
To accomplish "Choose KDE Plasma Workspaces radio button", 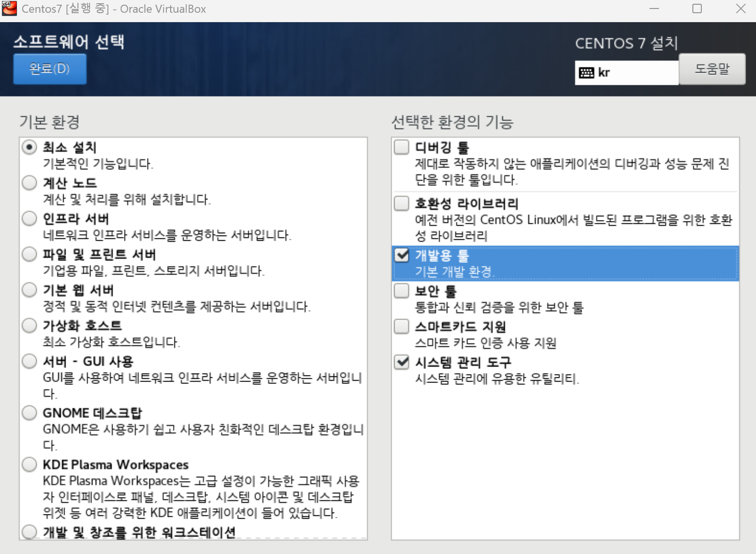I will click(29, 464).
